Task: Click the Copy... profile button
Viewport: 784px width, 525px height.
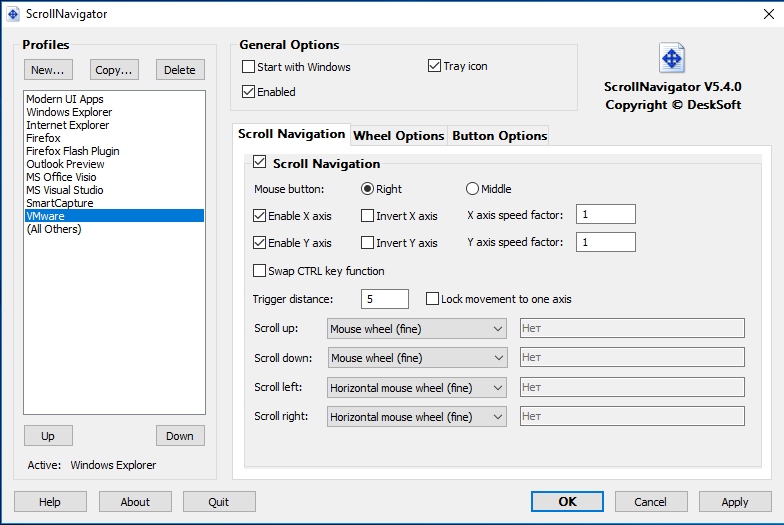Action: pyautogui.click(x=114, y=70)
